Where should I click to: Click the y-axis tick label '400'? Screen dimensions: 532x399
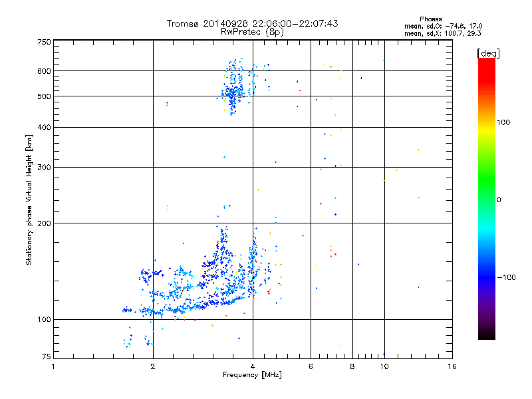point(44,127)
